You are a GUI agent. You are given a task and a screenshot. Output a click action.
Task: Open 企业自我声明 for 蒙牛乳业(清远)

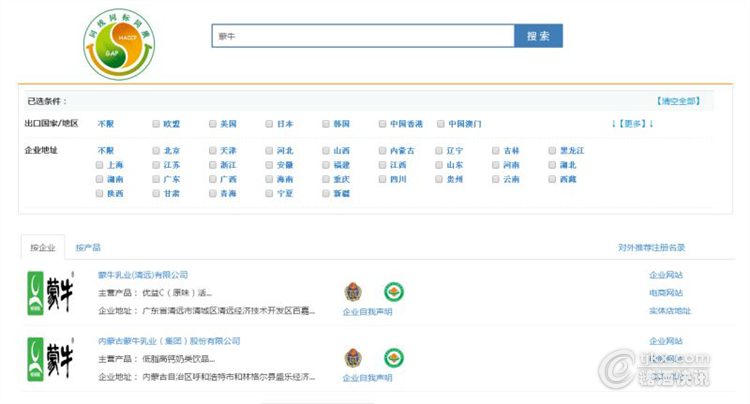(367, 312)
